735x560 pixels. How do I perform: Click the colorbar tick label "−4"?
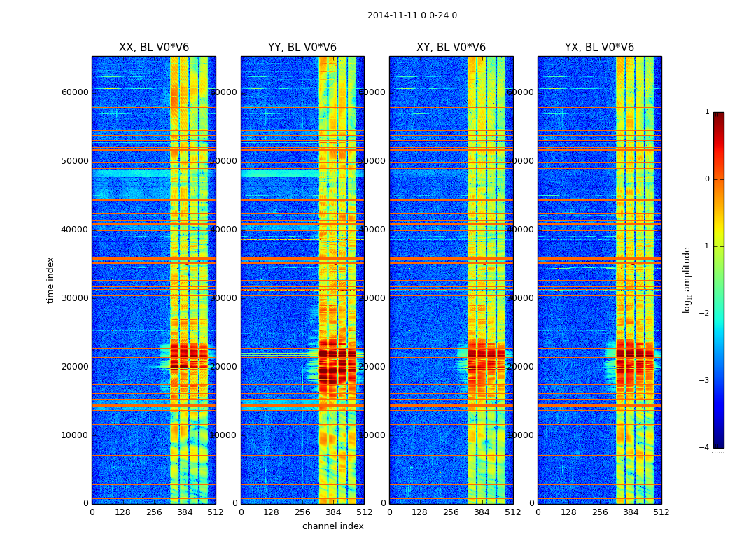(704, 448)
